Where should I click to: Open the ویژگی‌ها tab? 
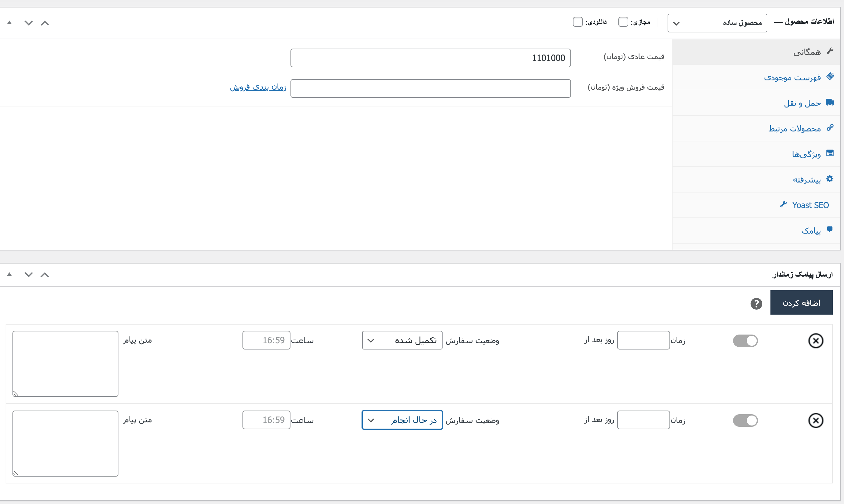pyautogui.click(x=756, y=154)
